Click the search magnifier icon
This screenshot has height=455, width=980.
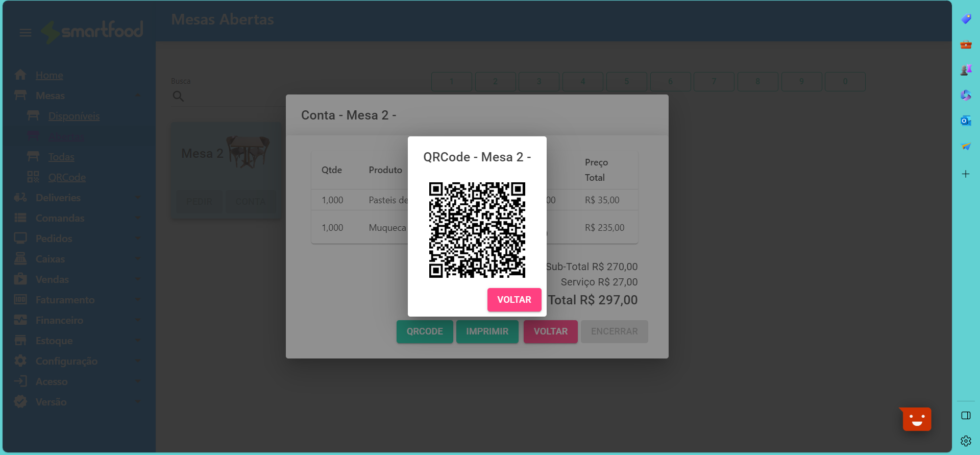[178, 97]
